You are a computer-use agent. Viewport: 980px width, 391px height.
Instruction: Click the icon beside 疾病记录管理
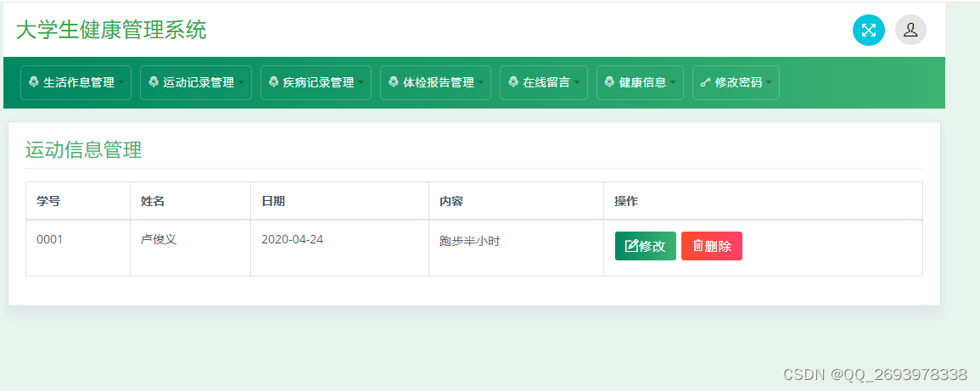click(273, 81)
